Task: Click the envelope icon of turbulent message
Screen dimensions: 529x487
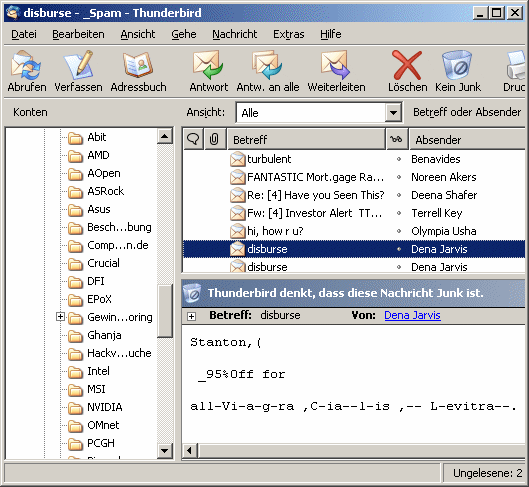Action: (237, 159)
